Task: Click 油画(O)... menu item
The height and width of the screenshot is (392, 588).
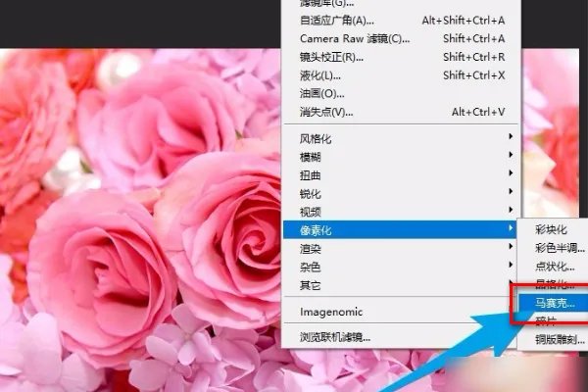Action: pyautogui.click(x=401, y=93)
